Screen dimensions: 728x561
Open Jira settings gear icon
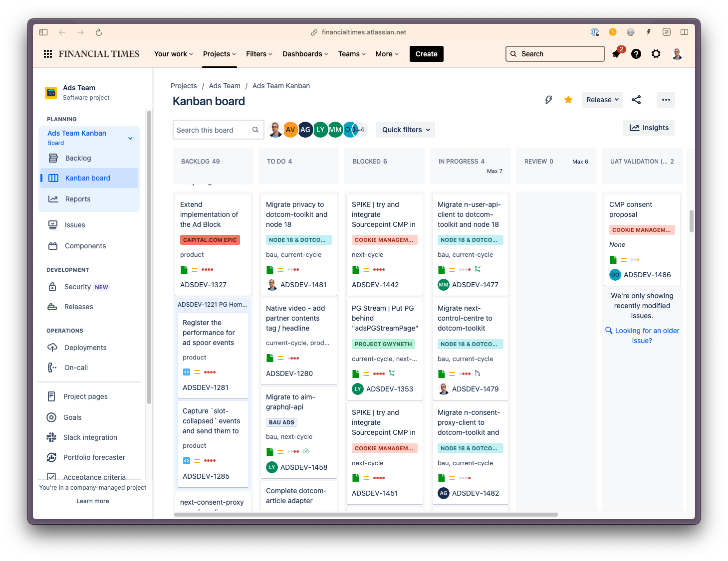pos(656,54)
